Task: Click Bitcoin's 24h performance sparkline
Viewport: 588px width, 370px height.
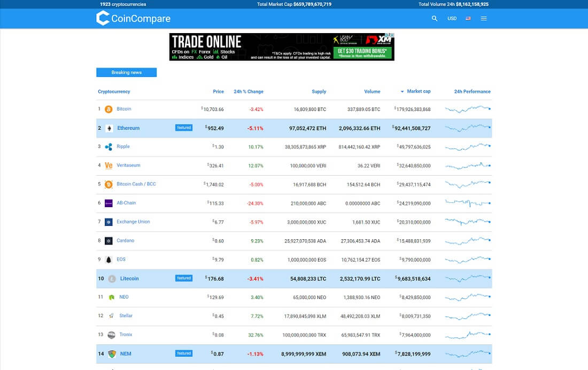Action: [468, 109]
